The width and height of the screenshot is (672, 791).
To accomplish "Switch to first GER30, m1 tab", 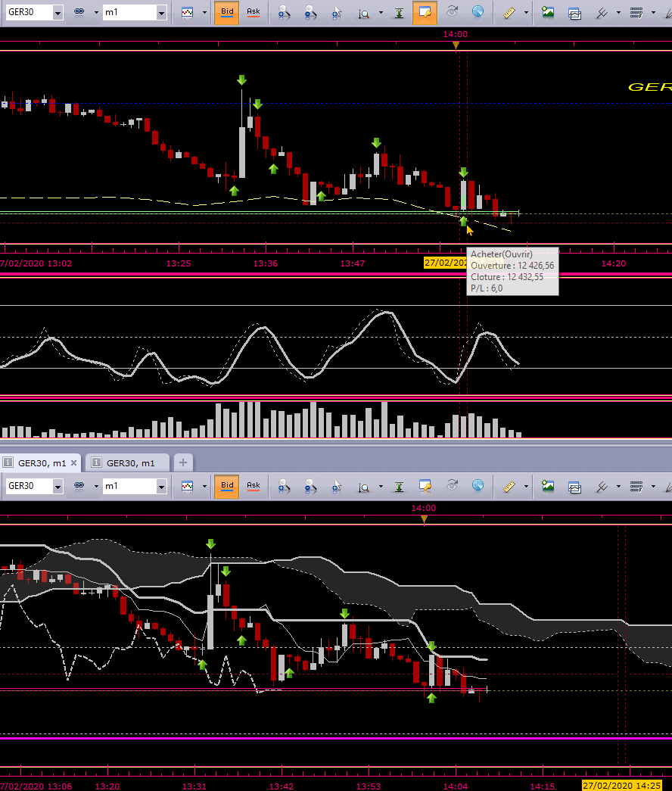I will pyautogui.click(x=40, y=463).
